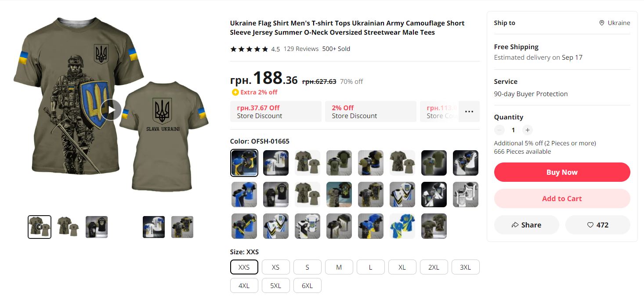Screen dimensions: 644x303
Task: Choose the blue-yellow shirt swatch in last row
Action: coord(402,226)
